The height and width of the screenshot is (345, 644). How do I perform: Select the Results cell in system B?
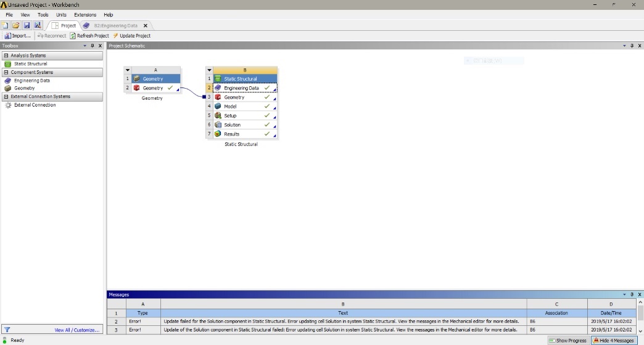tap(232, 134)
